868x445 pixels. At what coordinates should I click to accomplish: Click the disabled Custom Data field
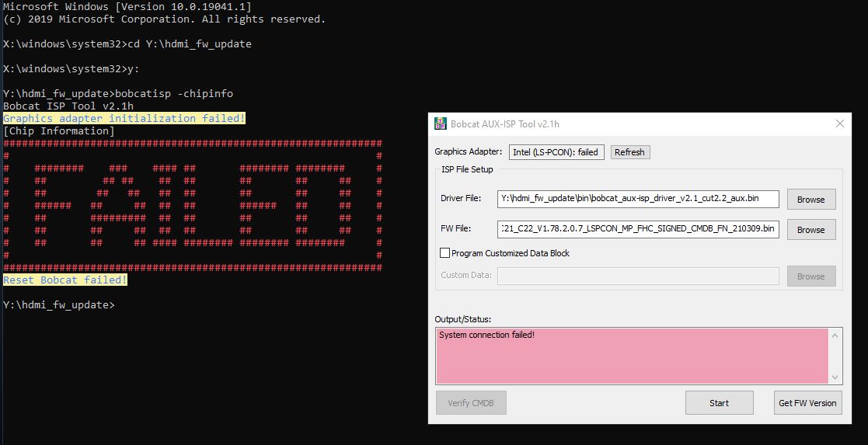click(638, 276)
